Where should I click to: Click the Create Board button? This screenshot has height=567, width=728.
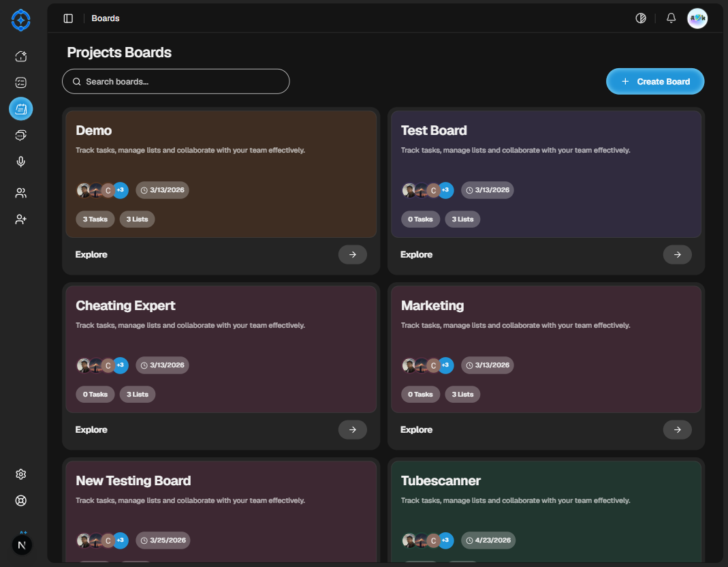(x=655, y=81)
